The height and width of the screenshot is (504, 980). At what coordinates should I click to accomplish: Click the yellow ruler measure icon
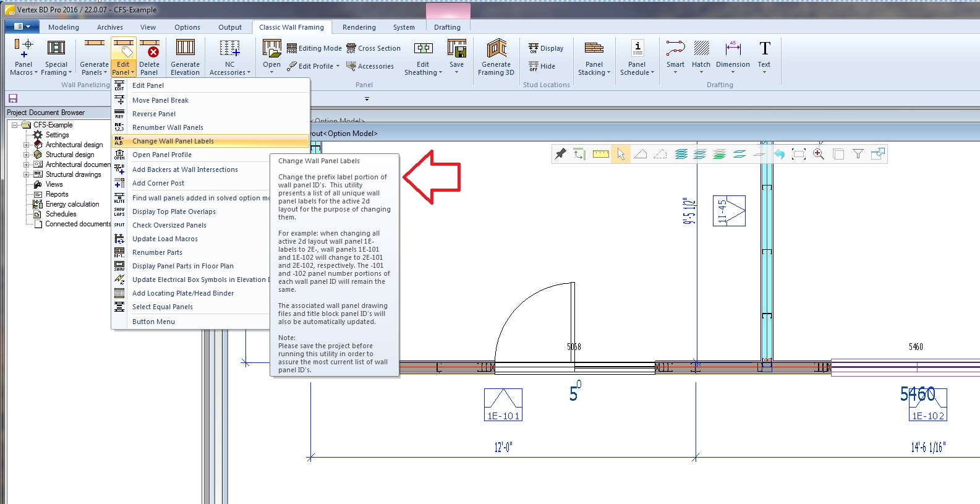tap(600, 154)
